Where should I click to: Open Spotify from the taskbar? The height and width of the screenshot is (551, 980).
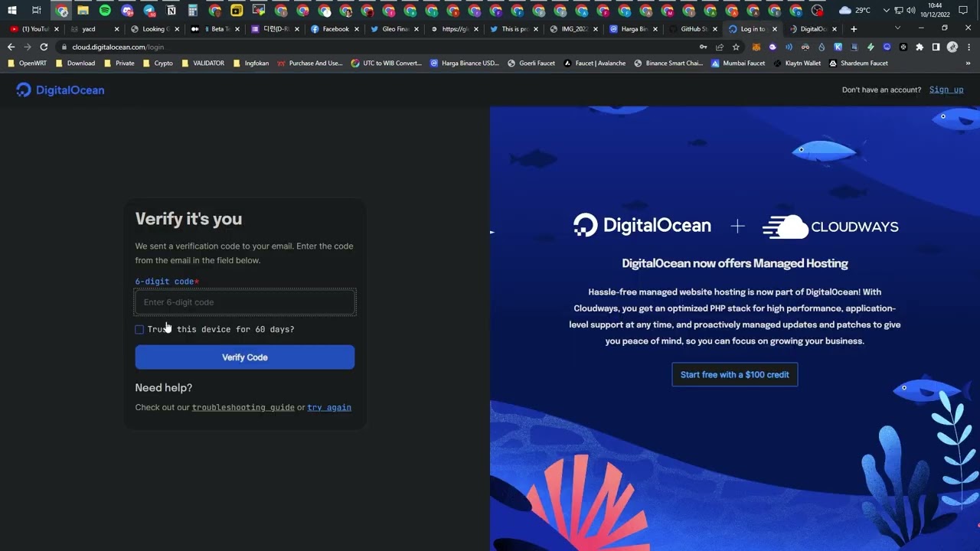tap(105, 11)
